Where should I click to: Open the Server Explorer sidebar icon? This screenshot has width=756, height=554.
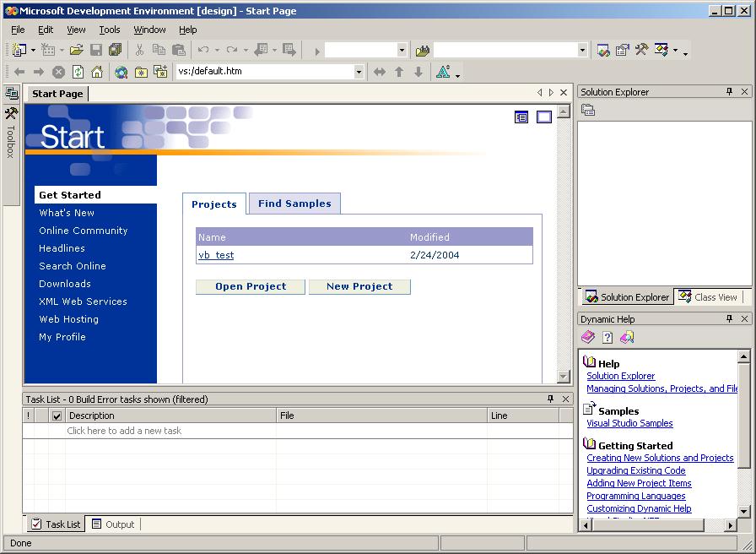pos(11,92)
